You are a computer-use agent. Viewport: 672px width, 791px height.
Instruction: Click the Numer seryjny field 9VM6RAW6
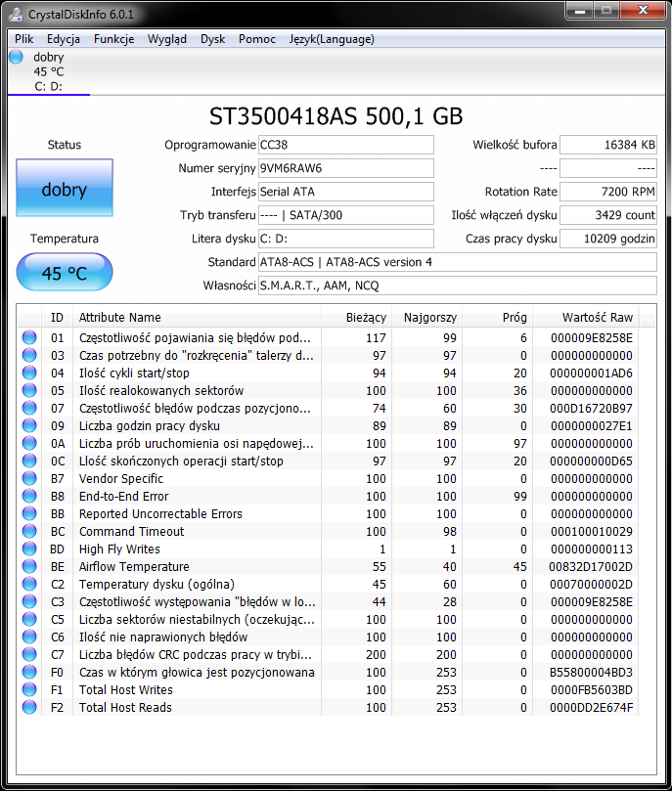click(346, 168)
